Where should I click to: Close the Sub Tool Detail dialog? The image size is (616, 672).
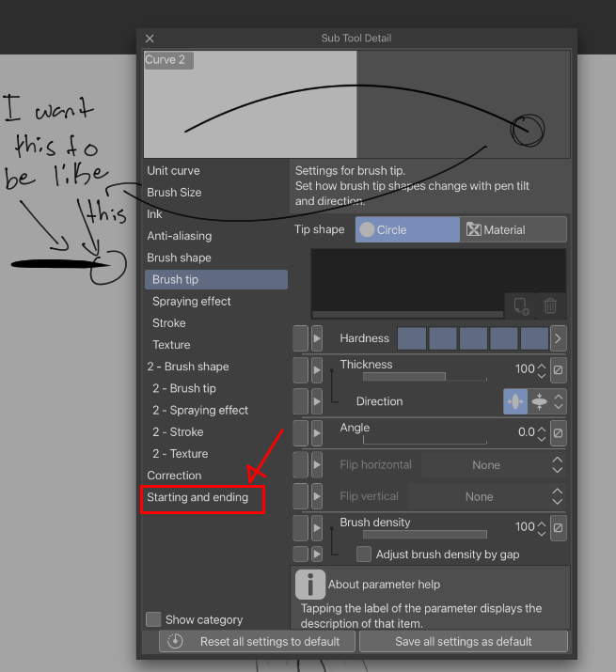[x=150, y=39]
